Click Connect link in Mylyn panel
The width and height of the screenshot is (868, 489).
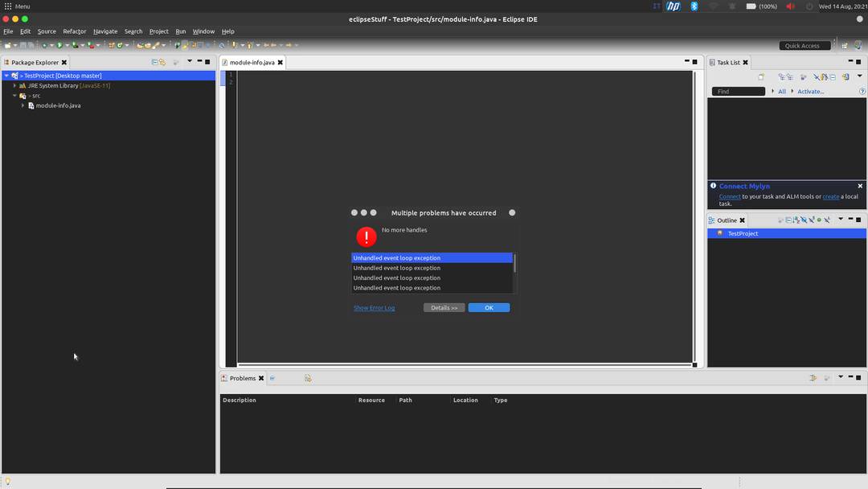pos(730,196)
